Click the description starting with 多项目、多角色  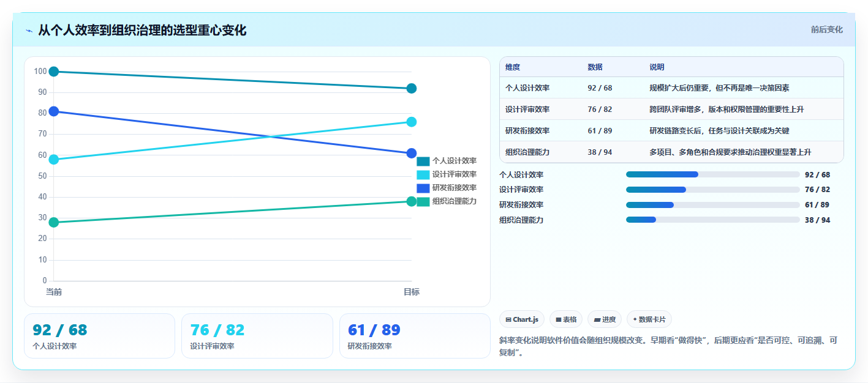pyautogui.click(x=730, y=152)
